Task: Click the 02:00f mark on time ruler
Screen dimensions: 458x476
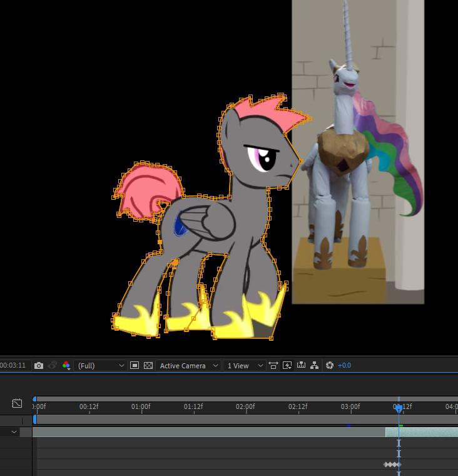Action: pyautogui.click(x=245, y=406)
